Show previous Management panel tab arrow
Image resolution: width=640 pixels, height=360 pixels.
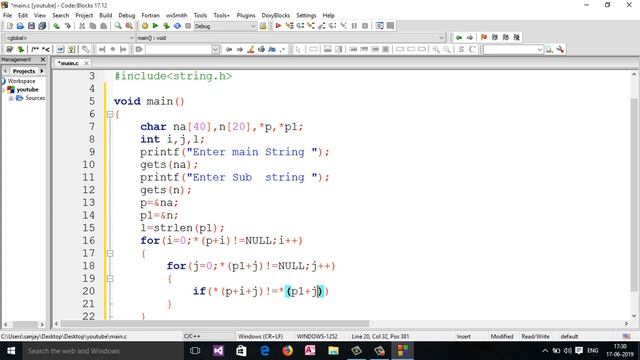coord(5,71)
